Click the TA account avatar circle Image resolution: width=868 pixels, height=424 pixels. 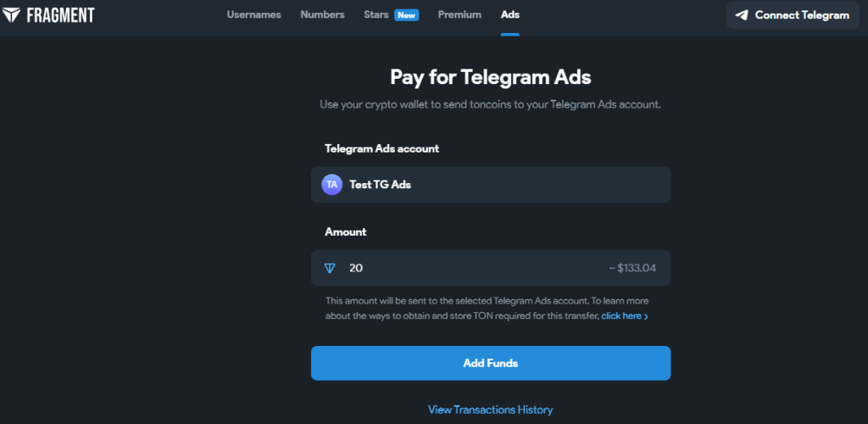coord(331,185)
